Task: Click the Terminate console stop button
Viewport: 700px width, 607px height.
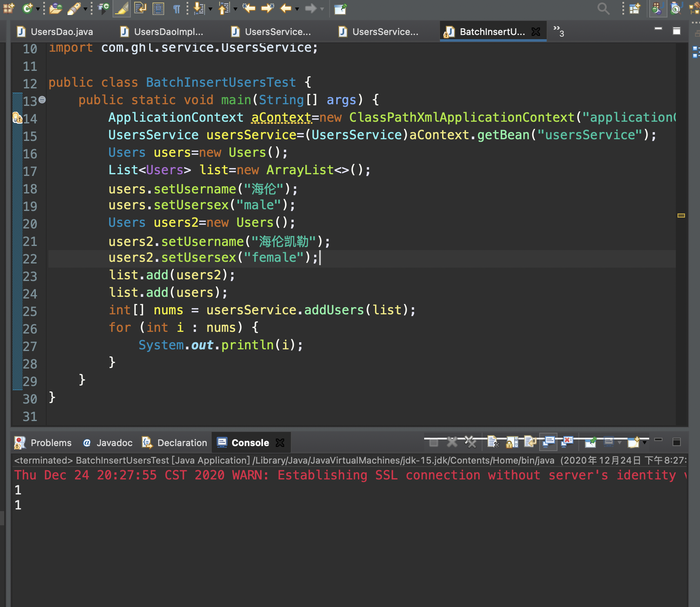Action: point(434,442)
